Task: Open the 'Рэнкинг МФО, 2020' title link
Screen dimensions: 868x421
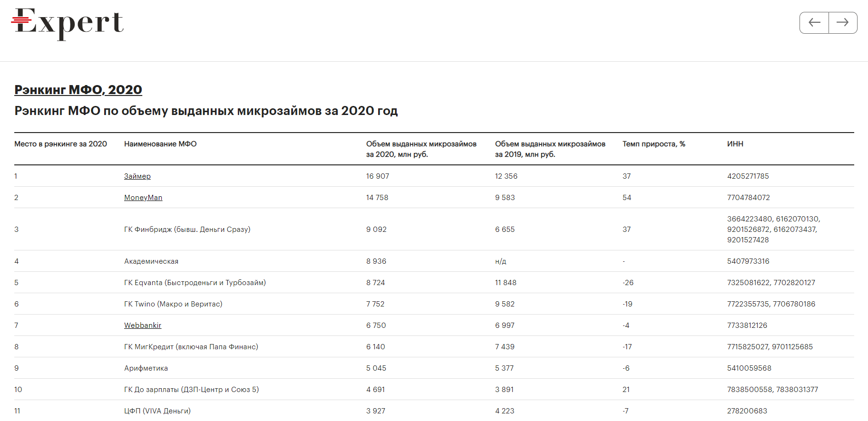Action: click(78, 90)
